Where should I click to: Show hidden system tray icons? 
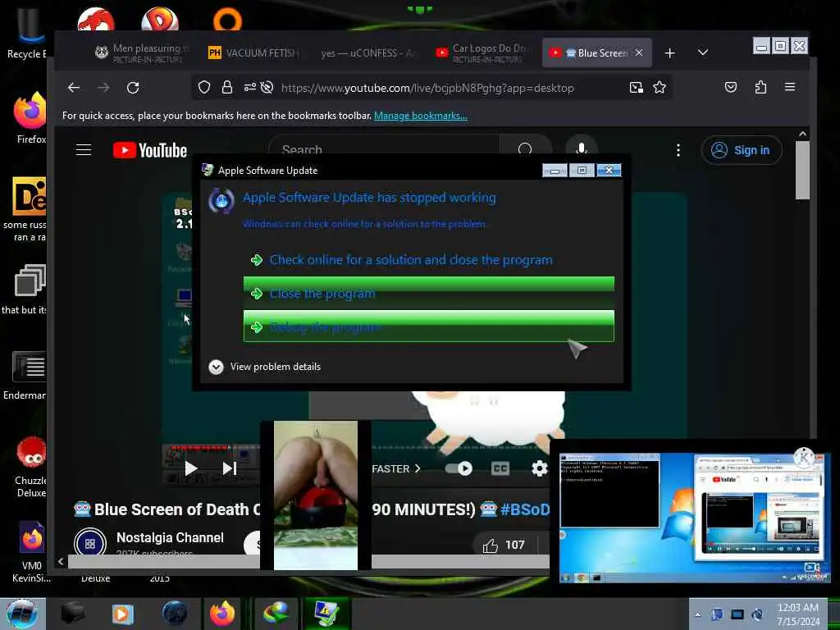697,615
